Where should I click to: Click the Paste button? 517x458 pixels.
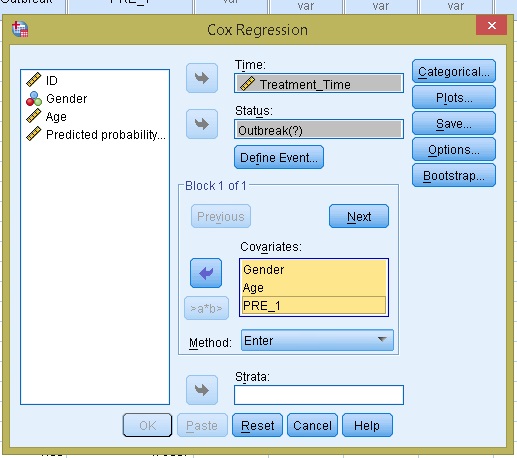202,425
